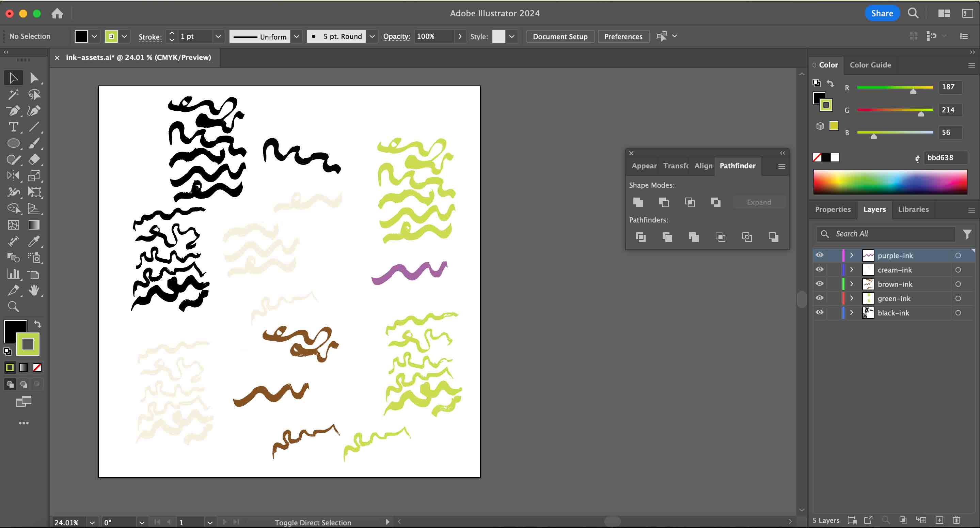980x528 pixels.
Task: Select the Eraser tool
Action: click(34, 159)
